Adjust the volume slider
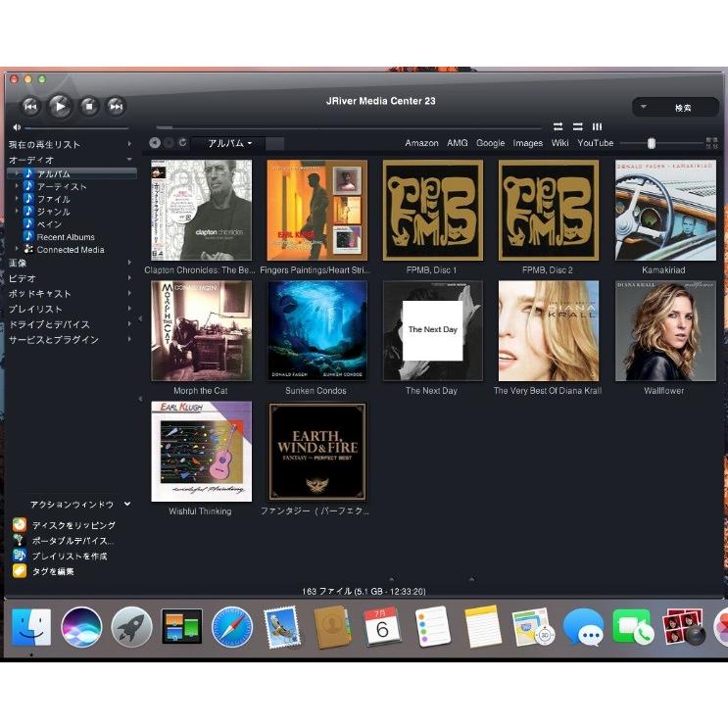 pyautogui.click(x=76, y=127)
